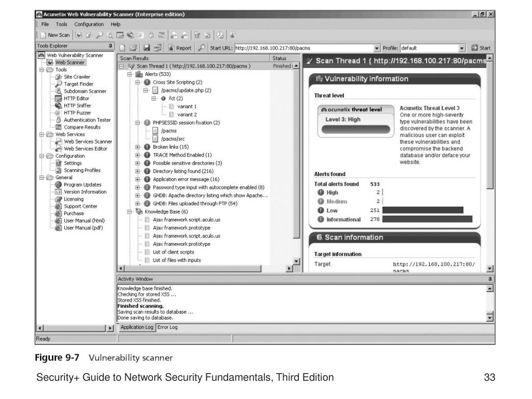Open Scanning Profiles under Configuration
The image size is (532, 399).
pos(81,170)
